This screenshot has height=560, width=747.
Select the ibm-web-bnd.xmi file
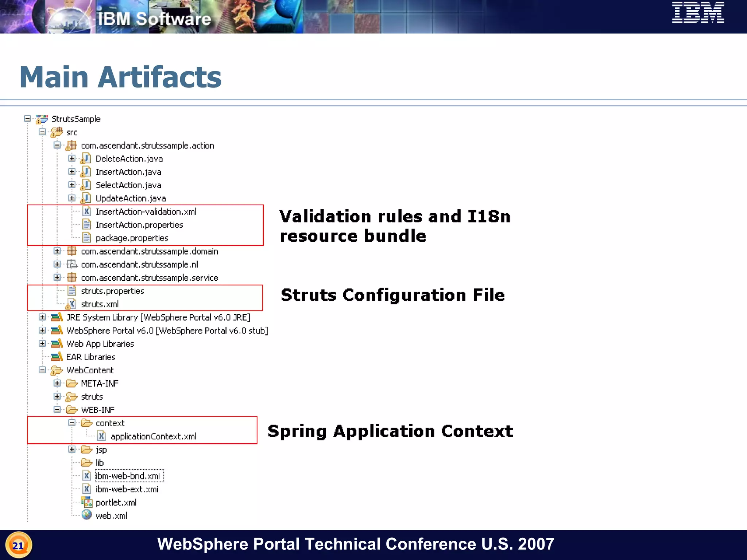[x=128, y=476]
